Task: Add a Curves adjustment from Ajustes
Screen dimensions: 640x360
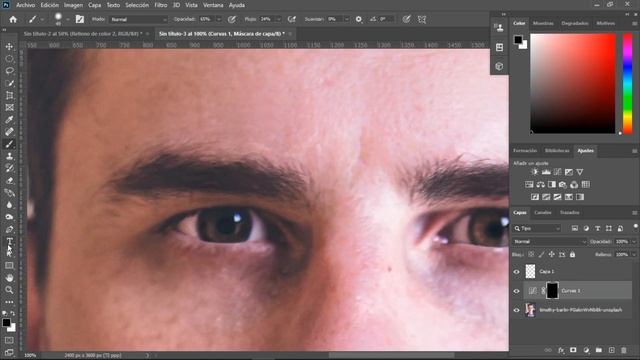Action: pyautogui.click(x=558, y=172)
